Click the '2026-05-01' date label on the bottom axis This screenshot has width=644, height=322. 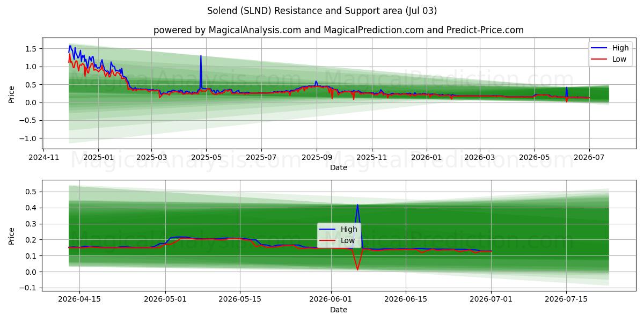coord(165,301)
